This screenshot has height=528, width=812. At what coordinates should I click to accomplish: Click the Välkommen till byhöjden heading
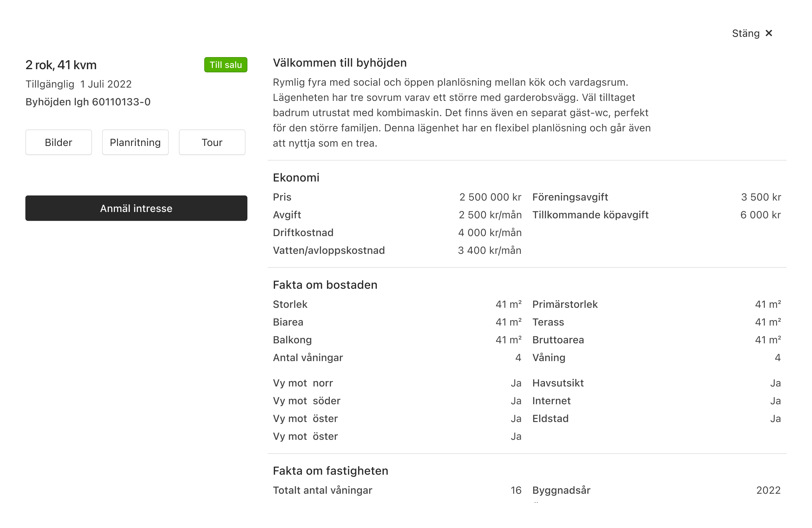[339, 63]
